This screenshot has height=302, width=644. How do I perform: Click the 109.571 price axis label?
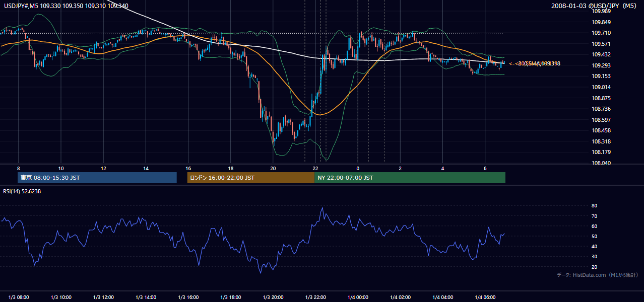click(601, 44)
